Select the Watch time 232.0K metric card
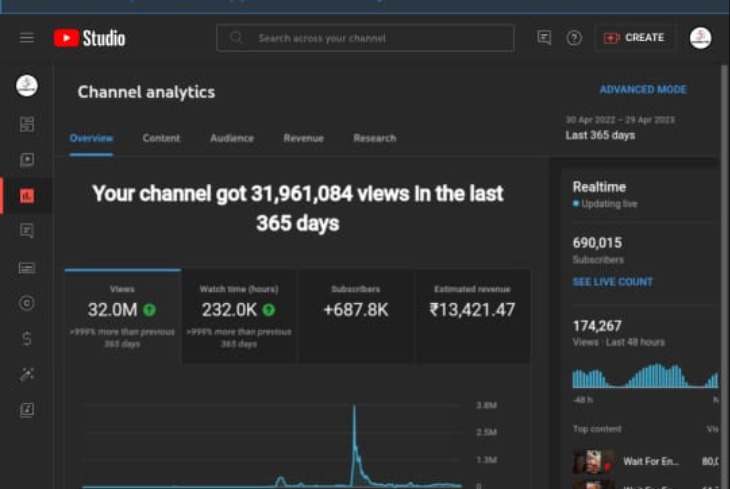 (x=239, y=316)
